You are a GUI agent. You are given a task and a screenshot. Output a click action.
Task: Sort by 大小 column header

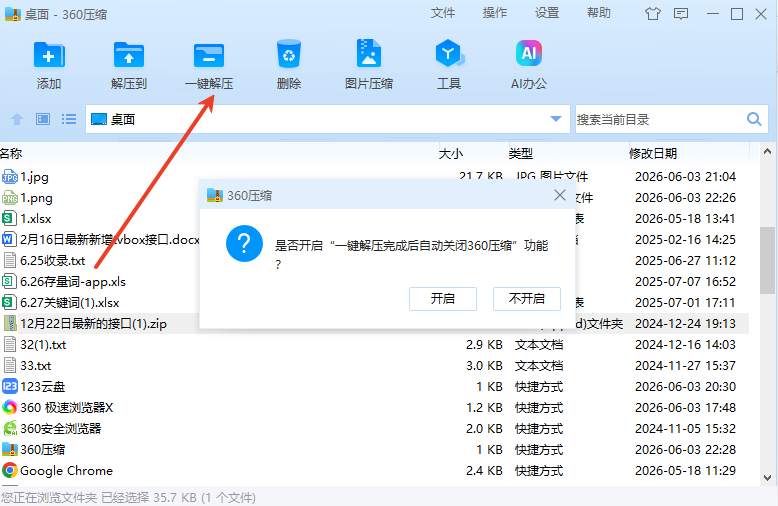(x=451, y=154)
